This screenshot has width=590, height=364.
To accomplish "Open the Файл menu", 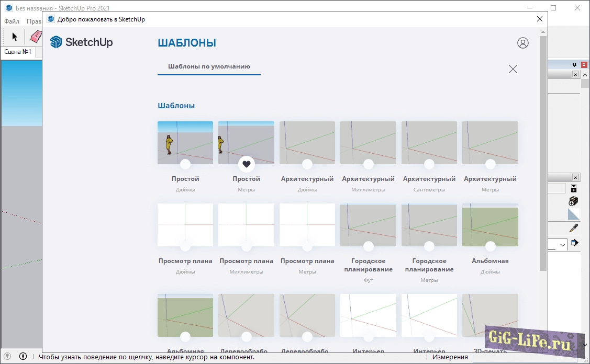I will tap(12, 21).
